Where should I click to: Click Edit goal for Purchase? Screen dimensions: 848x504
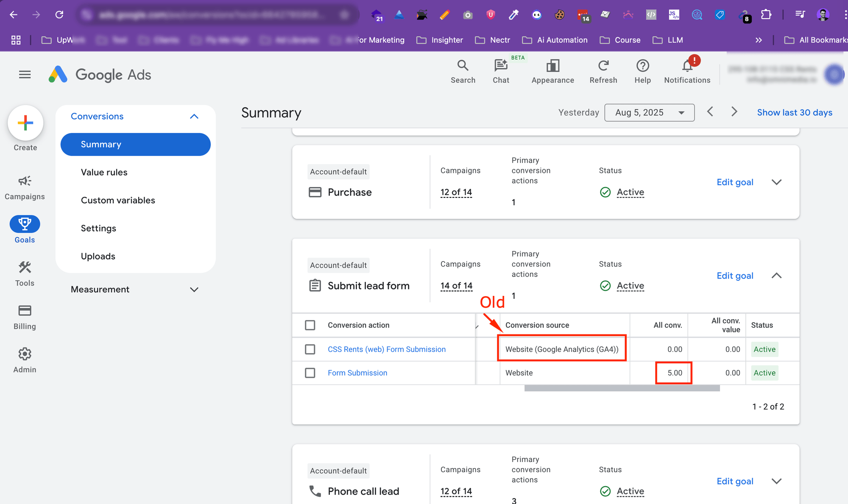point(735,182)
